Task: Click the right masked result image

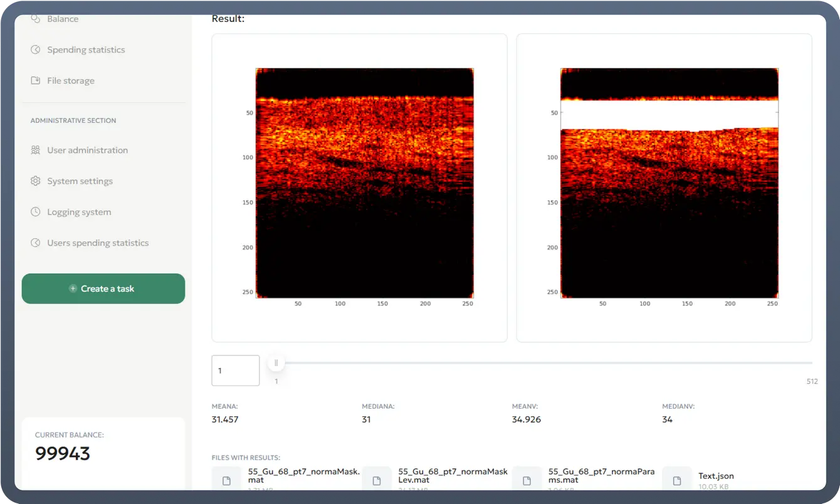Action: [669, 183]
